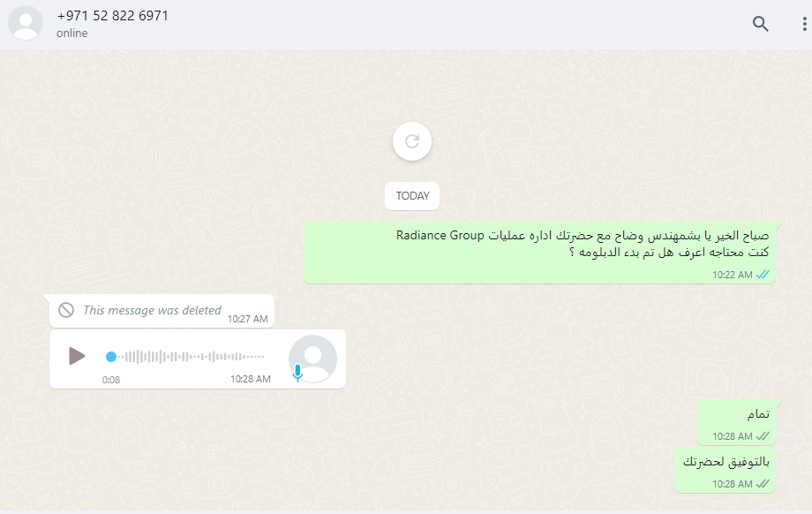Open search in this chat

[x=760, y=24]
